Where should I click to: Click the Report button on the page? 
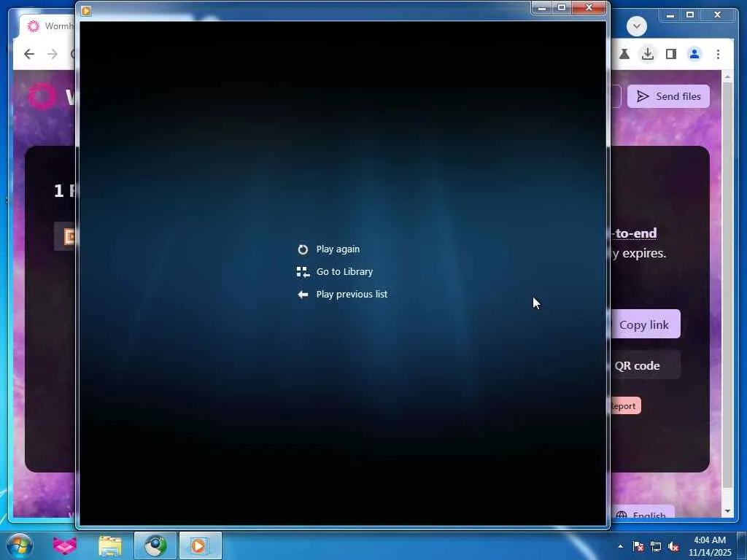[x=624, y=405]
